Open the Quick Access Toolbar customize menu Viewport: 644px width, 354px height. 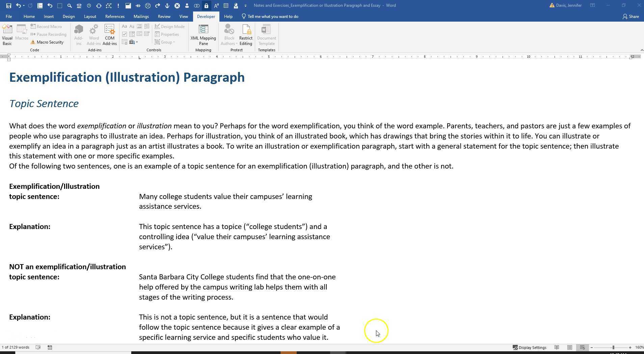tap(246, 5)
